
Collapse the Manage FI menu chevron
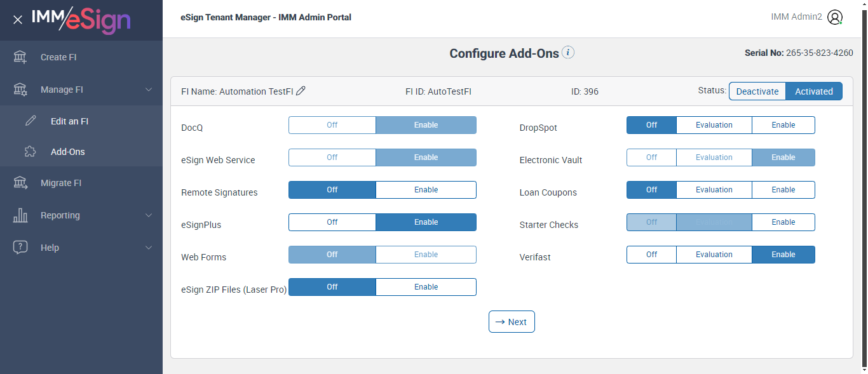pyautogui.click(x=149, y=90)
